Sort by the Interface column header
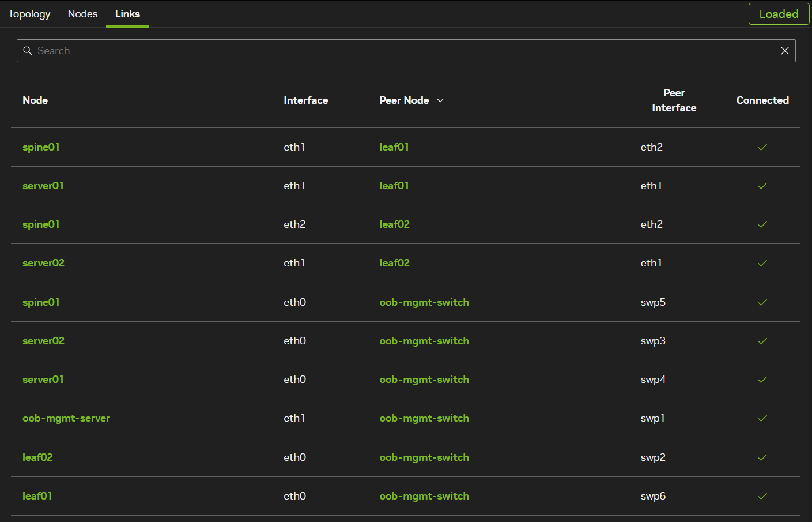Viewport: 812px width, 522px height. (x=305, y=100)
